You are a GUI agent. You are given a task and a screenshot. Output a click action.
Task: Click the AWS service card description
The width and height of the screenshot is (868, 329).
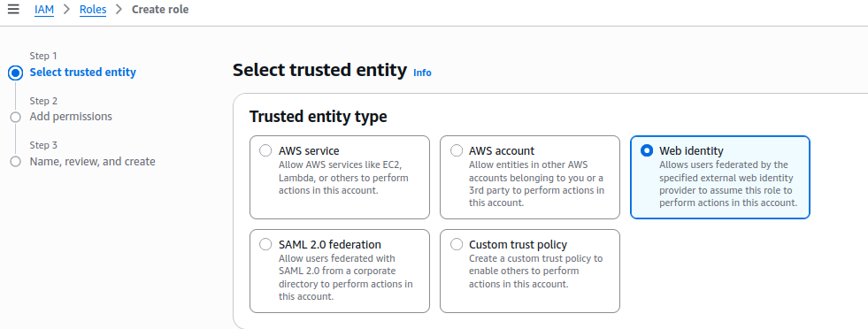344,178
